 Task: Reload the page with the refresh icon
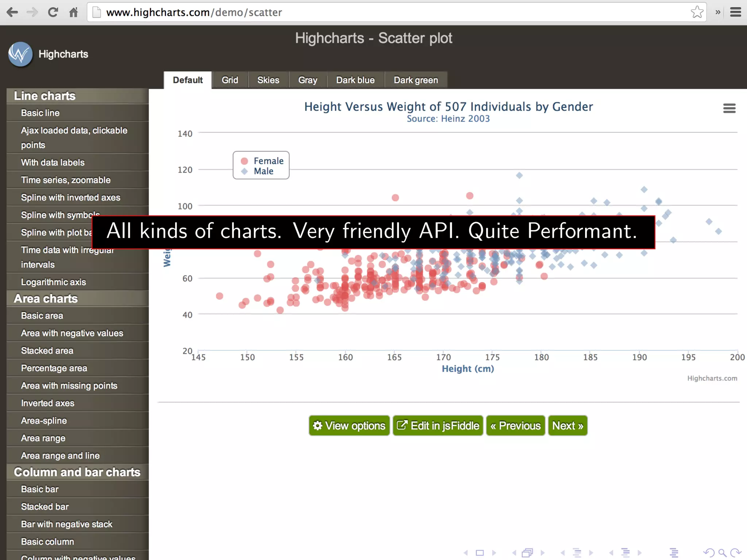(53, 12)
